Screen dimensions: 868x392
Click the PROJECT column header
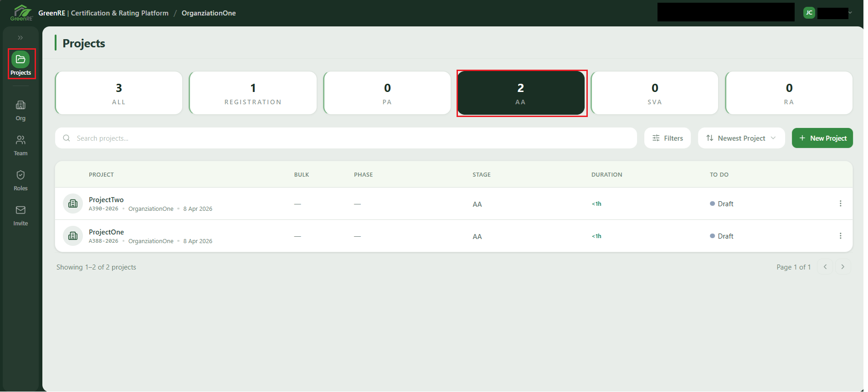coord(101,175)
